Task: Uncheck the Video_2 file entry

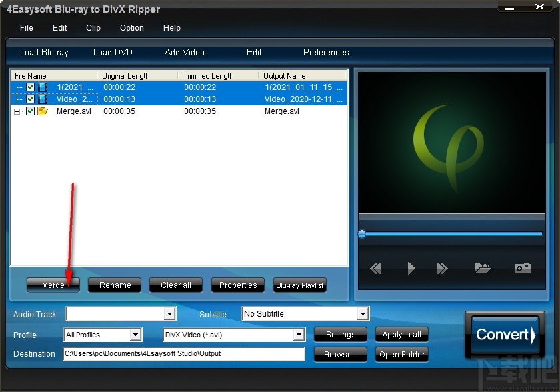Action: click(x=30, y=99)
